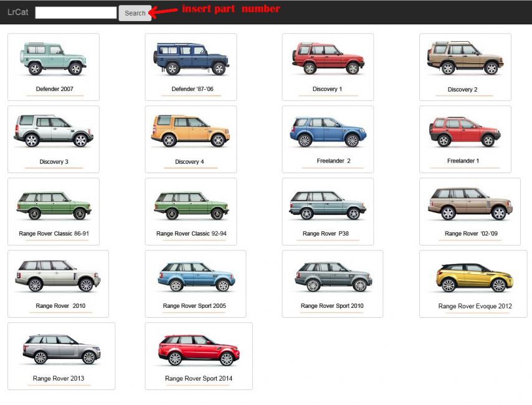
Task: Open the Range Rover Classic 86-91 image
Action: point(54,206)
